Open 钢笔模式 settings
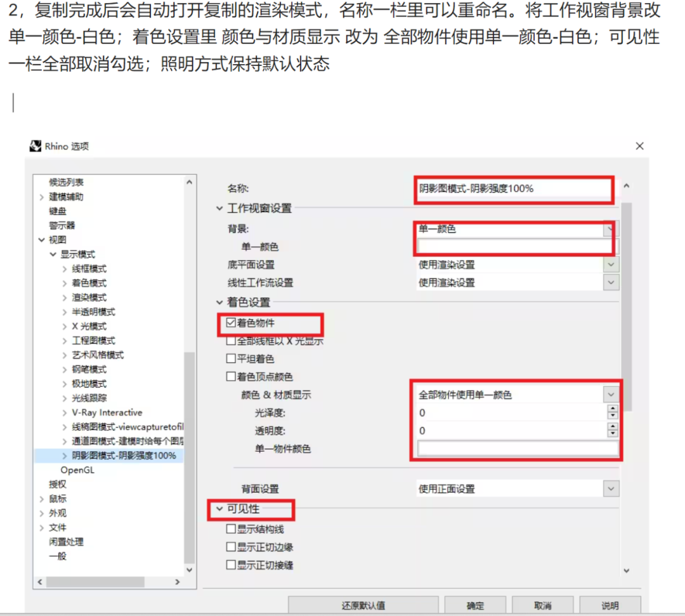The image size is (685, 616). tap(88, 369)
